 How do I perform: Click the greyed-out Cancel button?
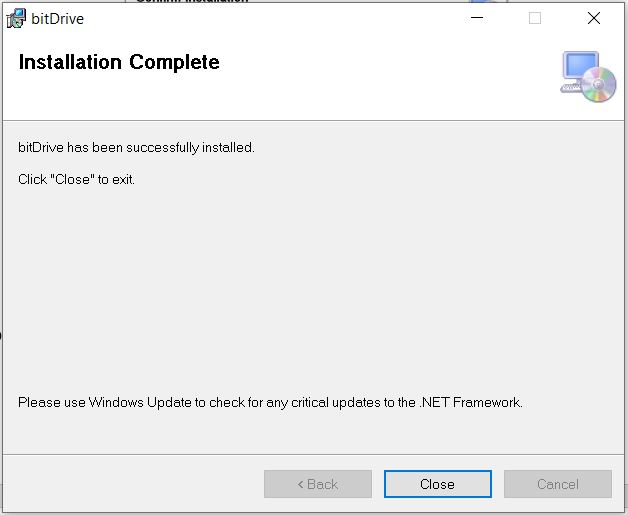(558, 484)
